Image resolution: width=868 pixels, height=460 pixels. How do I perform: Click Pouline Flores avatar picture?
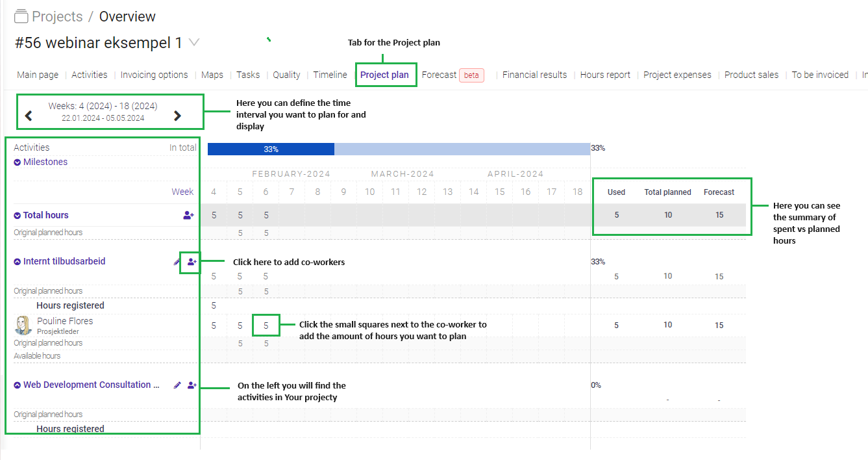tap(23, 325)
